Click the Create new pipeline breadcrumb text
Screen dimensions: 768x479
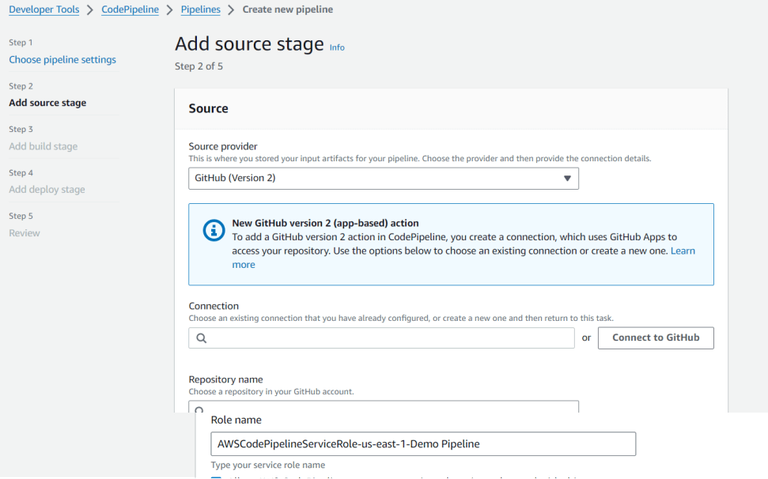tap(288, 10)
